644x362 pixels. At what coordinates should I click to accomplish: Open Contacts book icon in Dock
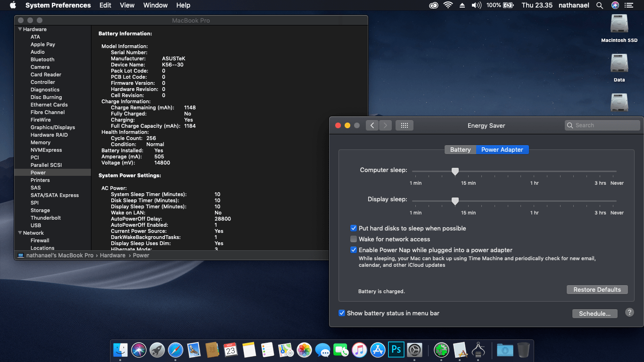tap(213, 350)
